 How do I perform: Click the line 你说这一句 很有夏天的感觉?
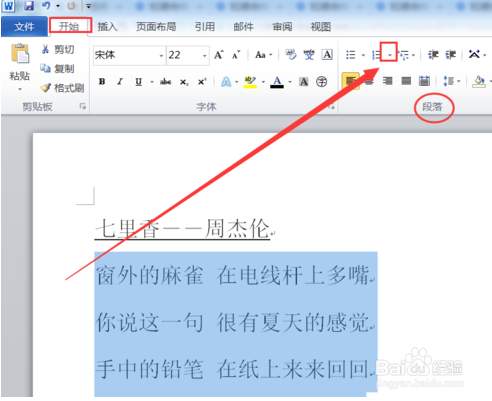(x=233, y=323)
